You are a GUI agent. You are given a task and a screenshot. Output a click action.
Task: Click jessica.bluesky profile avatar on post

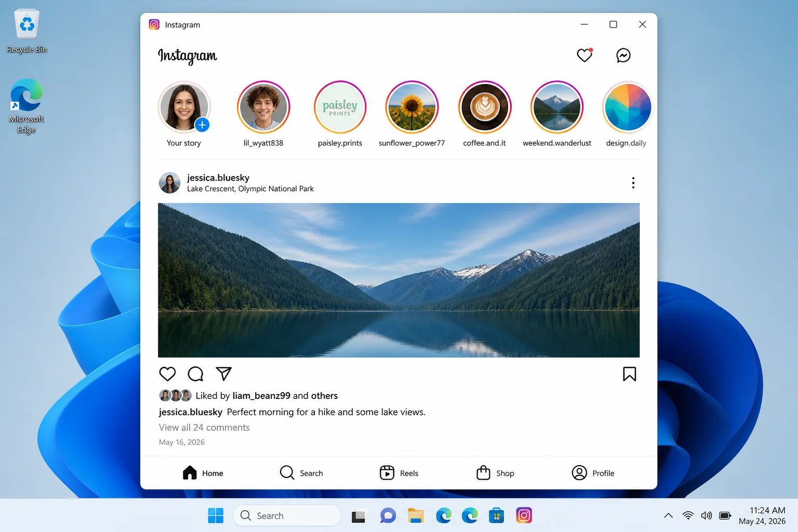pos(169,183)
